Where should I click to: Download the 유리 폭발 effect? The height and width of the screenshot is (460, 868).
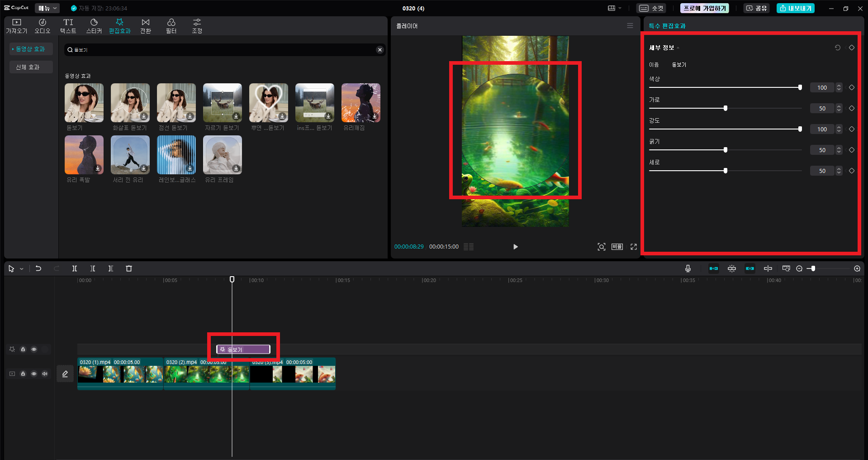[x=98, y=168]
